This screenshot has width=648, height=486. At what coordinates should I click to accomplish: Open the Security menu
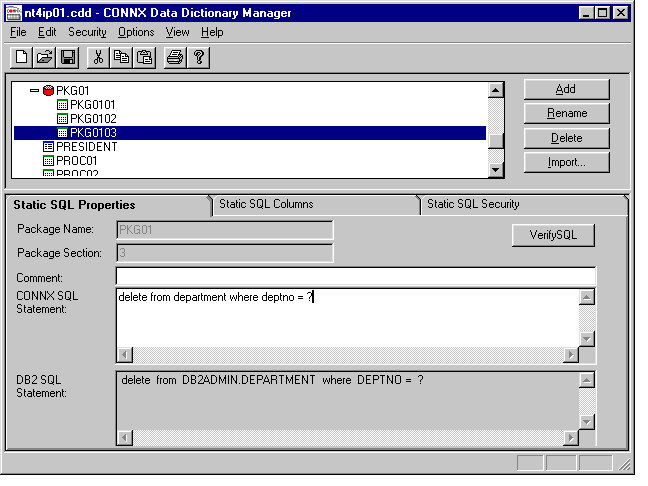(87, 32)
